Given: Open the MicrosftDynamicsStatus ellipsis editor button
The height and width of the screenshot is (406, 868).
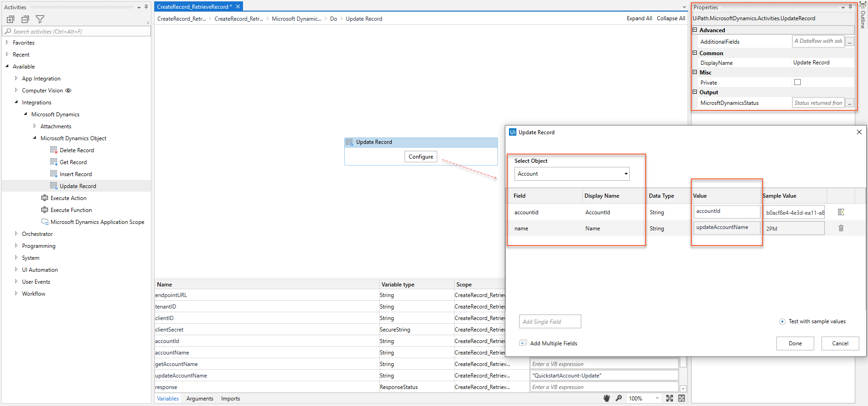Looking at the screenshot, I should tap(850, 103).
